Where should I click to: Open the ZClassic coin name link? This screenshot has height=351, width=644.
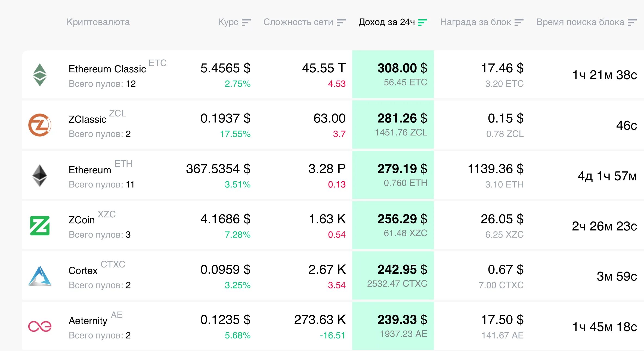87,119
